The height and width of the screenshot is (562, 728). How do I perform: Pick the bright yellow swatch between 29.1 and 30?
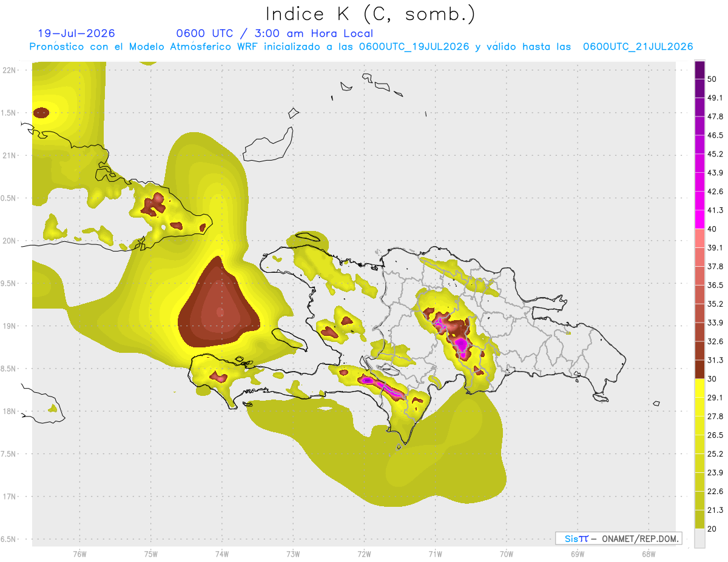coord(700,388)
